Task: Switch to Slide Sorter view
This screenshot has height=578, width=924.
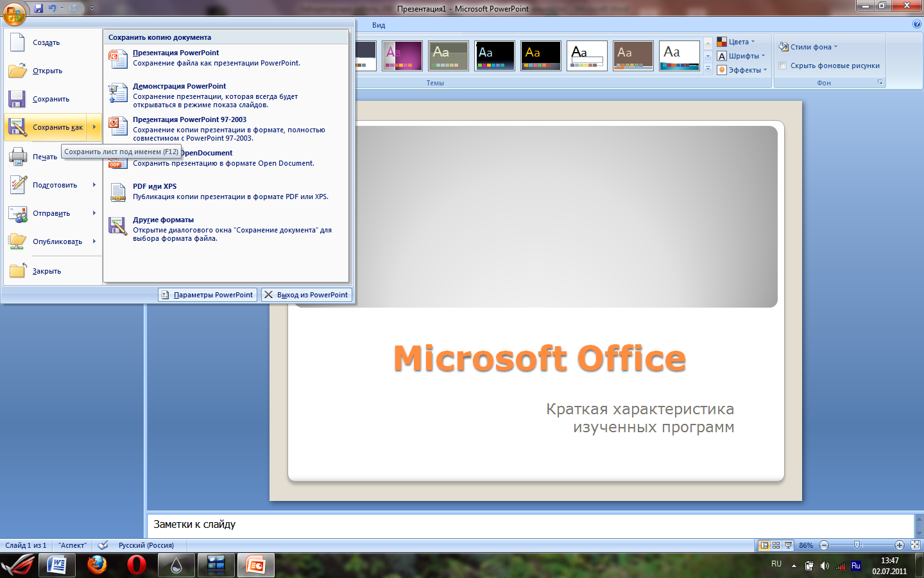Action: (776, 545)
